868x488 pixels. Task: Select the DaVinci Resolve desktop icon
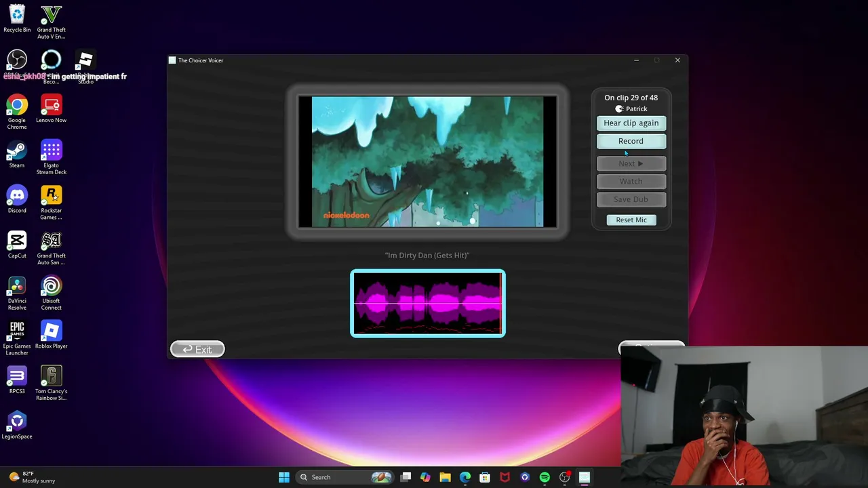coord(17,293)
